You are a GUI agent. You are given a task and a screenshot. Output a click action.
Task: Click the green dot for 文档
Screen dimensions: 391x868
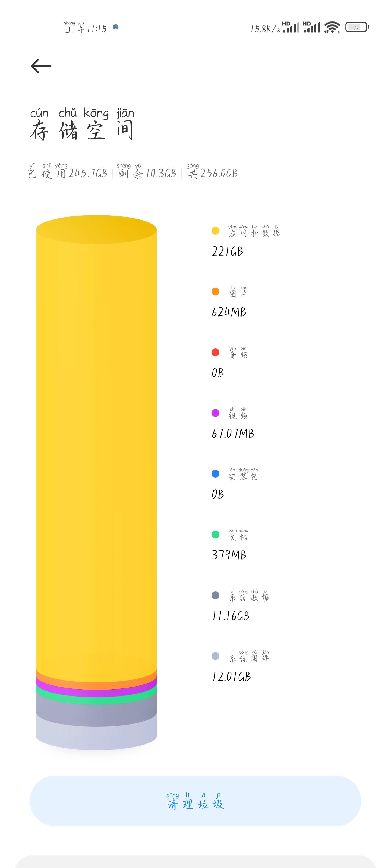tap(215, 534)
